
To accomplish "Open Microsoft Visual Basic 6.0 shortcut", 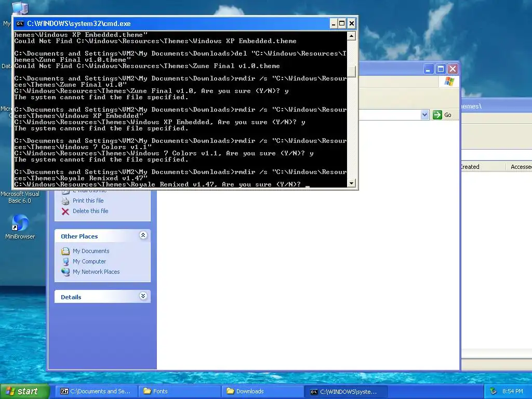I will [20, 197].
